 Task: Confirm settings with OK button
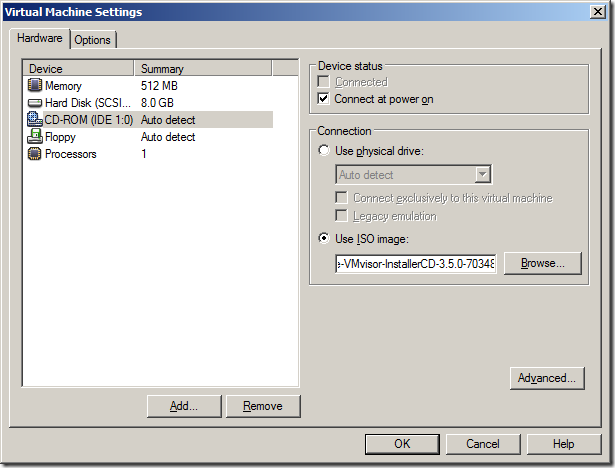tap(402, 443)
